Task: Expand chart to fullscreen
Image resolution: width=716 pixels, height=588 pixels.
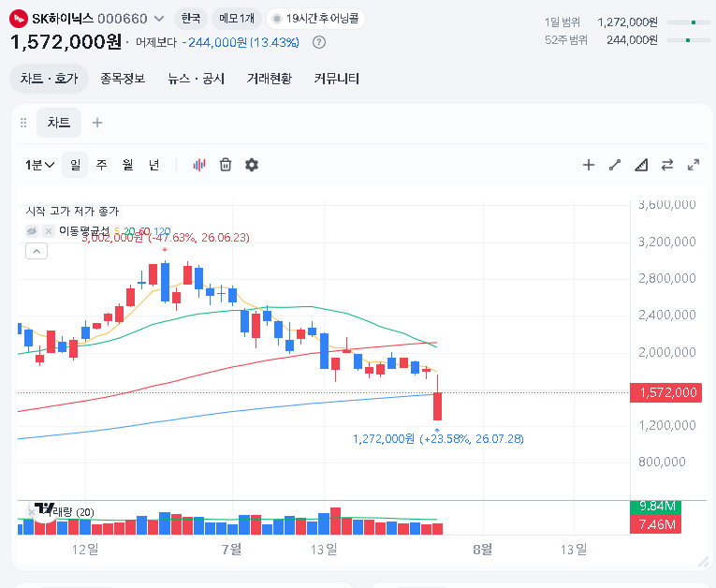Action: tap(694, 165)
